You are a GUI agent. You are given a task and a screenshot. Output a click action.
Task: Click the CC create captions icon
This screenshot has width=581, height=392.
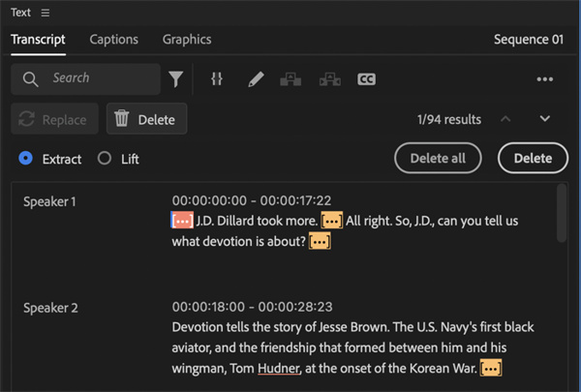366,79
